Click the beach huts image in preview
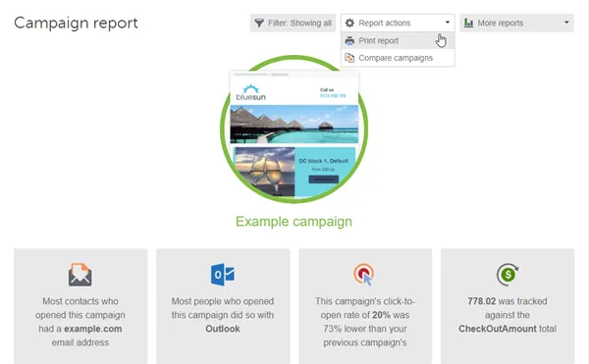589x364 pixels. [x=294, y=125]
